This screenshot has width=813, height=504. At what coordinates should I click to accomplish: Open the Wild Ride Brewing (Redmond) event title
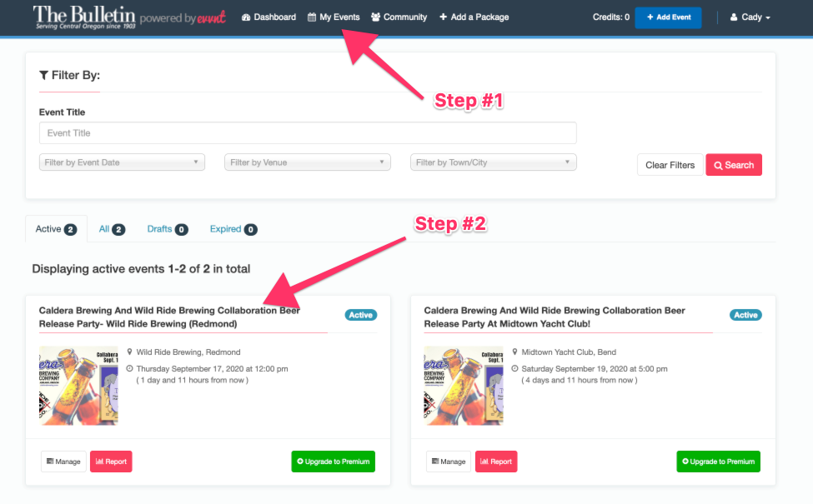(169, 317)
